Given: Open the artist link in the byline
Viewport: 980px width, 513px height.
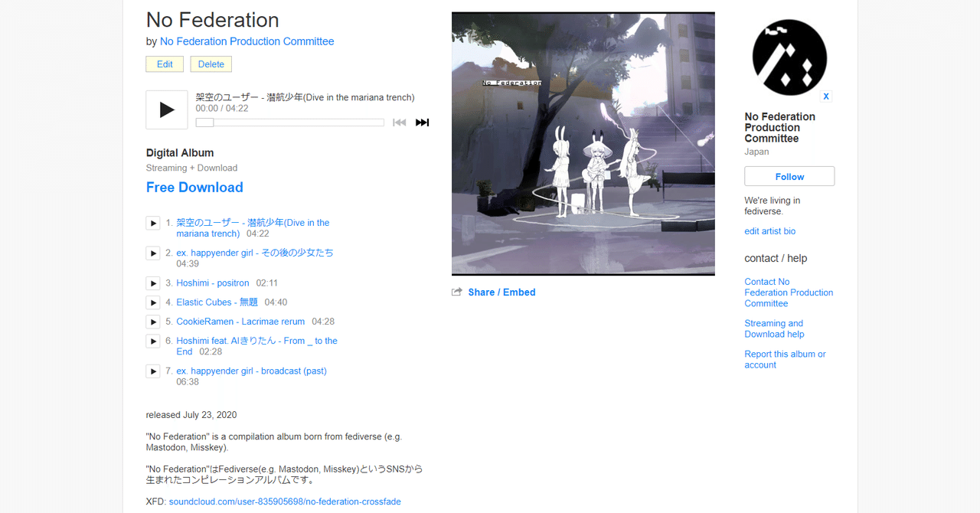Looking at the screenshot, I should [x=247, y=41].
